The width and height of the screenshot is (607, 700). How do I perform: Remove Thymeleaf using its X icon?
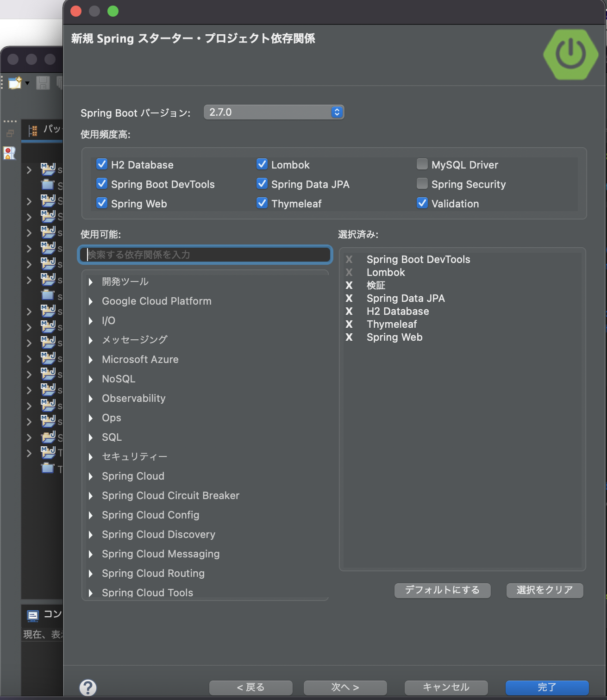click(x=349, y=325)
